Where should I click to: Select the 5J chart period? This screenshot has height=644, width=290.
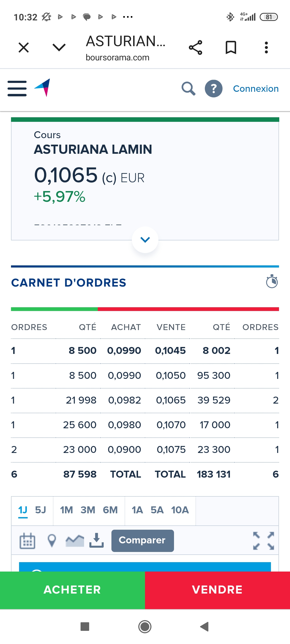(41, 510)
